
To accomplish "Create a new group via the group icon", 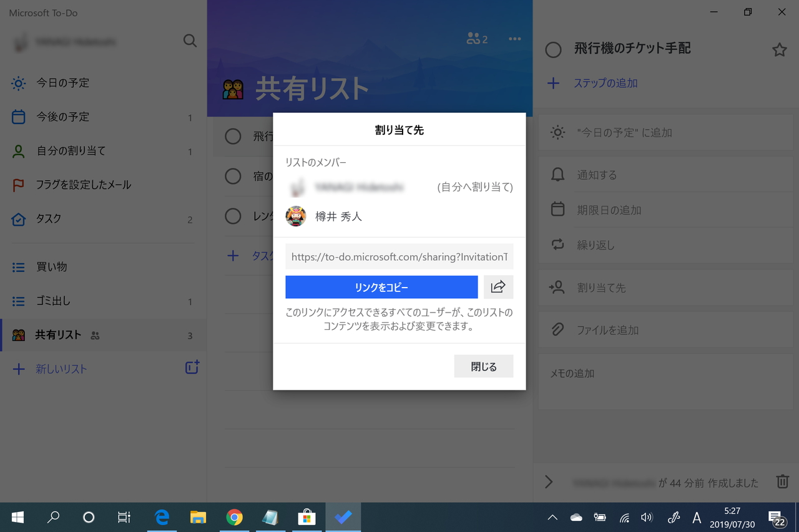I will [192, 367].
